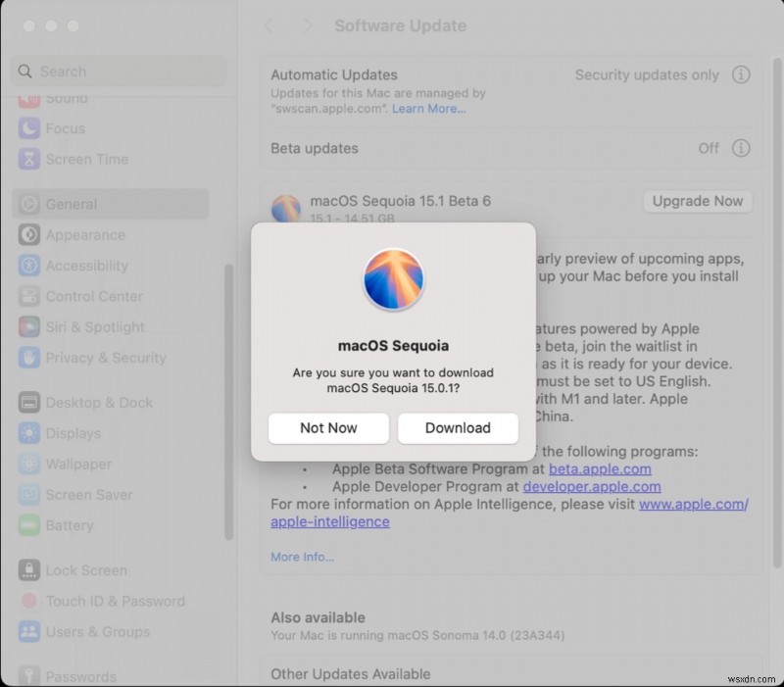Open the Focus settings pane

point(111,128)
